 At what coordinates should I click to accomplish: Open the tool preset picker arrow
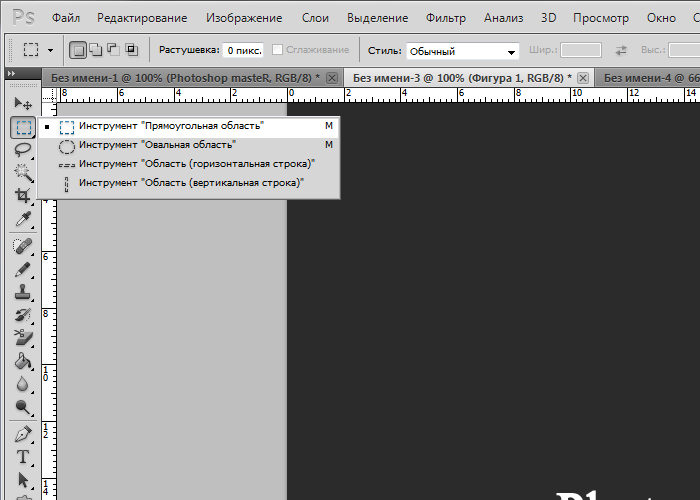click(x=50, y=50)
